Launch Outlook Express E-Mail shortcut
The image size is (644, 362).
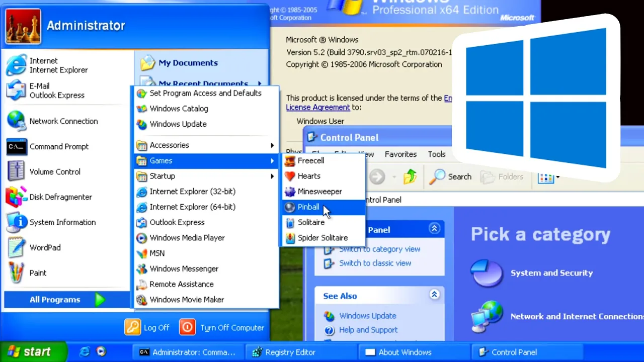pos(67,90)
